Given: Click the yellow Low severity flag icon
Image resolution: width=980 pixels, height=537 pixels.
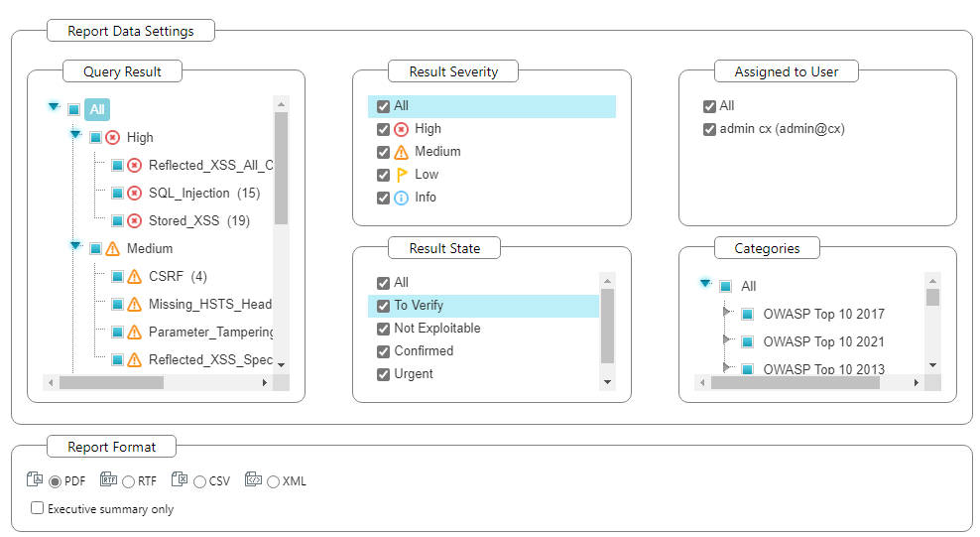Looking at the screenshot, I should click(x=401, y=175).
